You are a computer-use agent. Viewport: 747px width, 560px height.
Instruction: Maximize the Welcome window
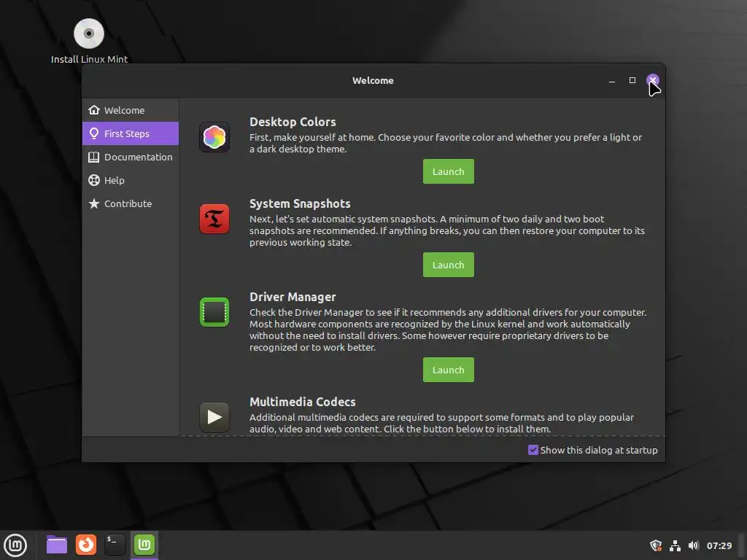tap(632, 80)
